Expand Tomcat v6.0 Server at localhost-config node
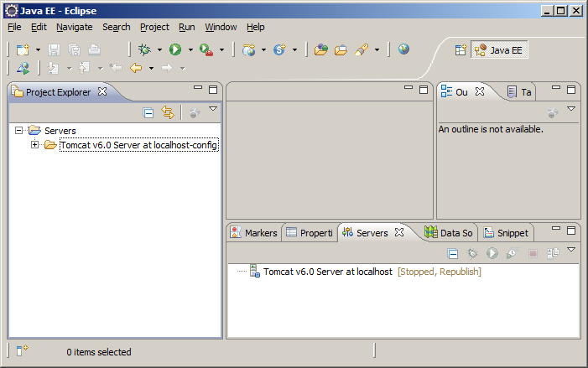588x368 pixels. click(34, 145)
